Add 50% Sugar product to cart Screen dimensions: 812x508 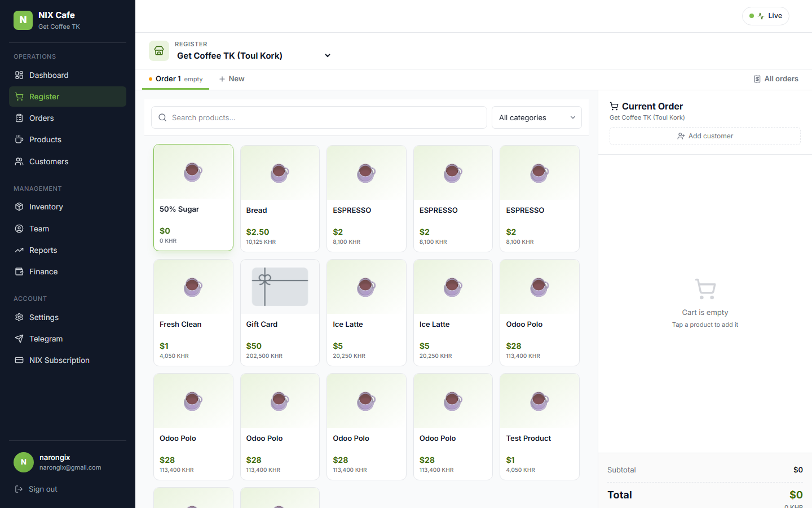tap(193, 198)
